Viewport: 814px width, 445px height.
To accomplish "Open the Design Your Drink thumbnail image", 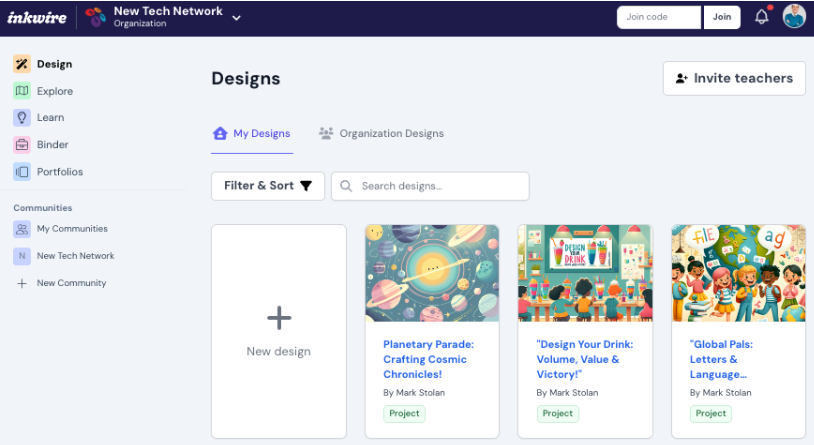I will click(x=585, y=273).
